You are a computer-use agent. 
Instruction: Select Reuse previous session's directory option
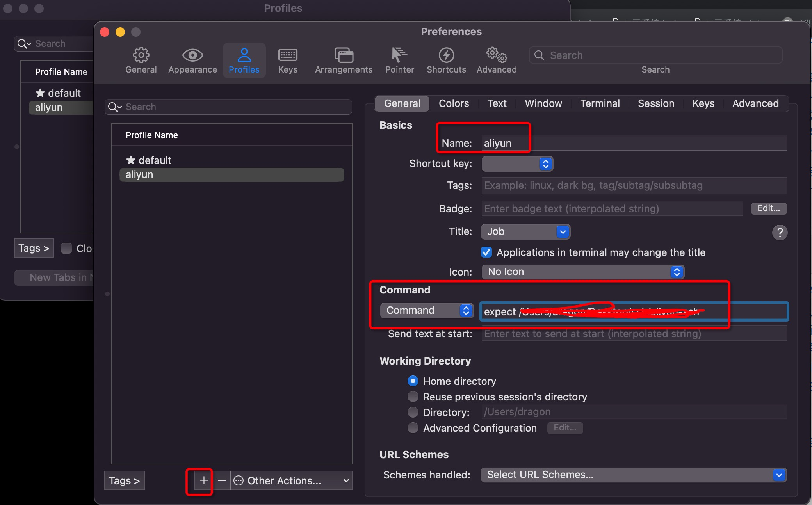[x=413, y=397]
